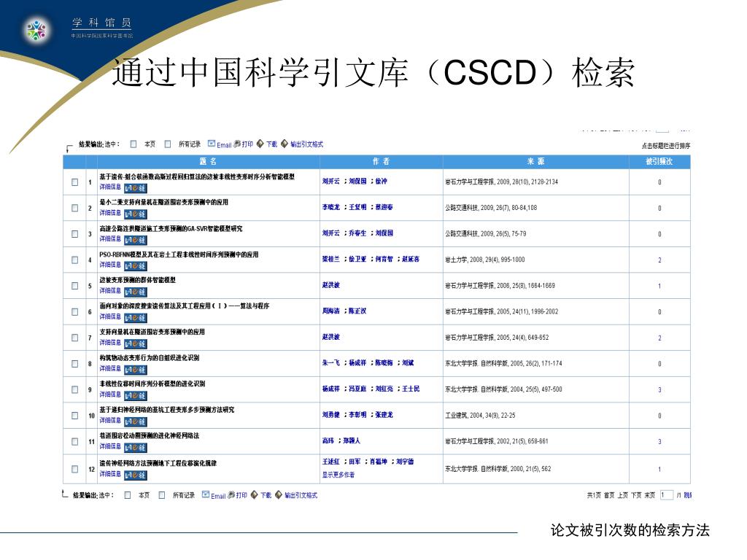
Task: Open the cited count 3 for record 11
Action: tap(659, 441)
